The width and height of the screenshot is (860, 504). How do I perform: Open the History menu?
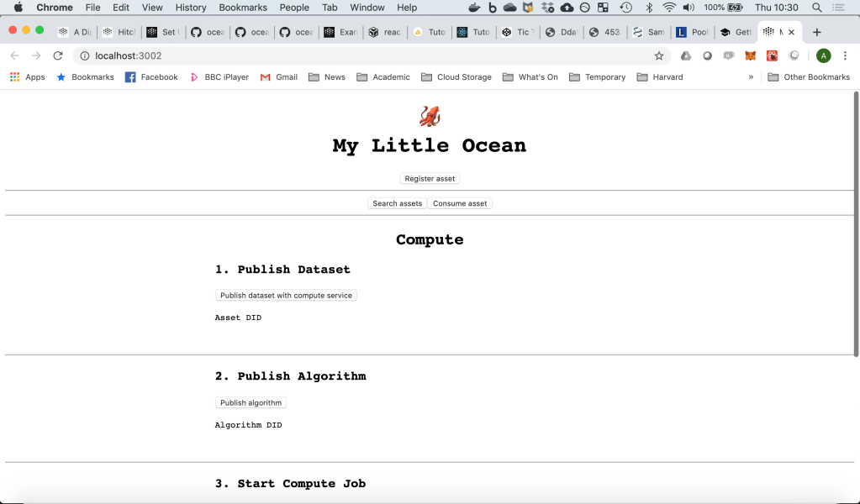click(x=191, y=8)
